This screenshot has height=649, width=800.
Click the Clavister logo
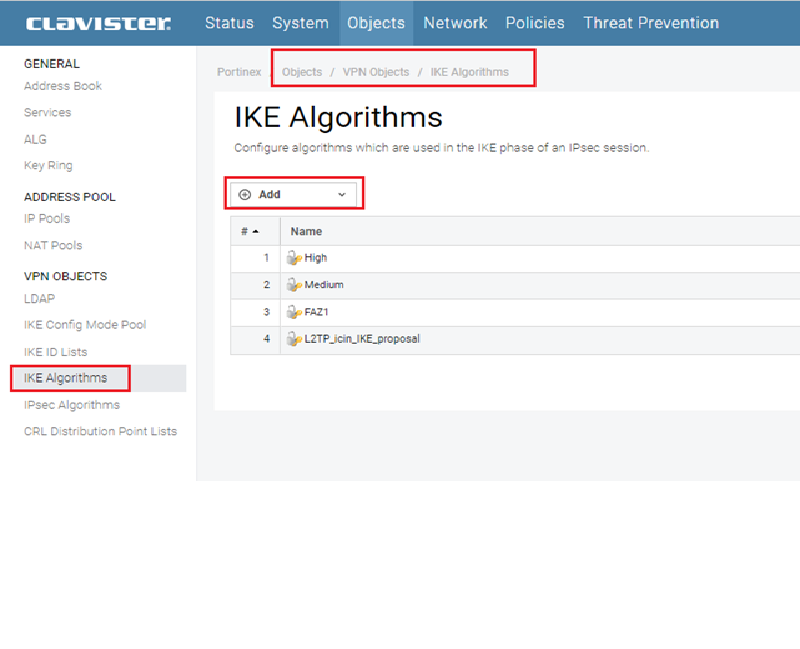click(x=98, y=23)
